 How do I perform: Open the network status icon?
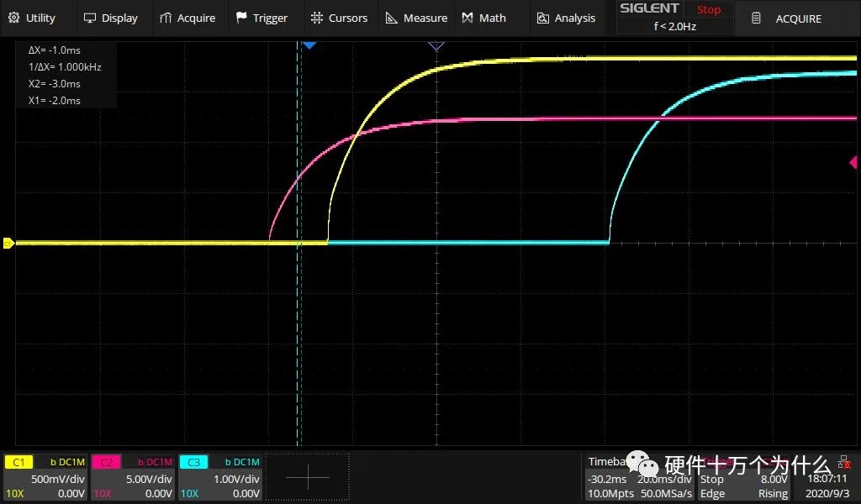coord(843,462)
